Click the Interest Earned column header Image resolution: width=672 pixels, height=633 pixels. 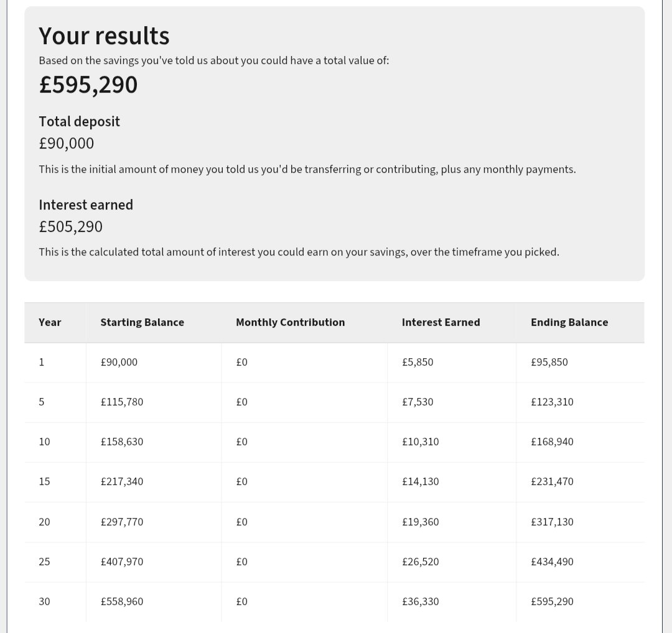pyautogui.click(x=441, y=323)
